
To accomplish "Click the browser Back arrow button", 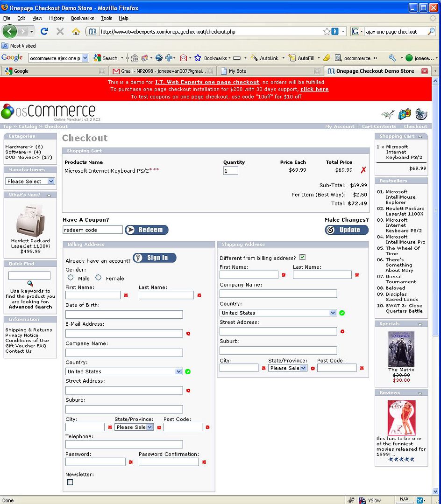I will coord(10,31).
